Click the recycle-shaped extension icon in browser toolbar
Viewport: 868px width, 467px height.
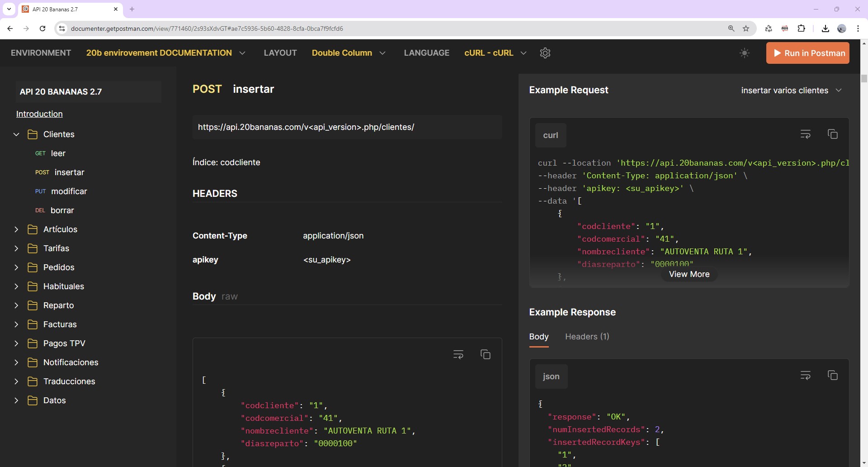[768, 29]
